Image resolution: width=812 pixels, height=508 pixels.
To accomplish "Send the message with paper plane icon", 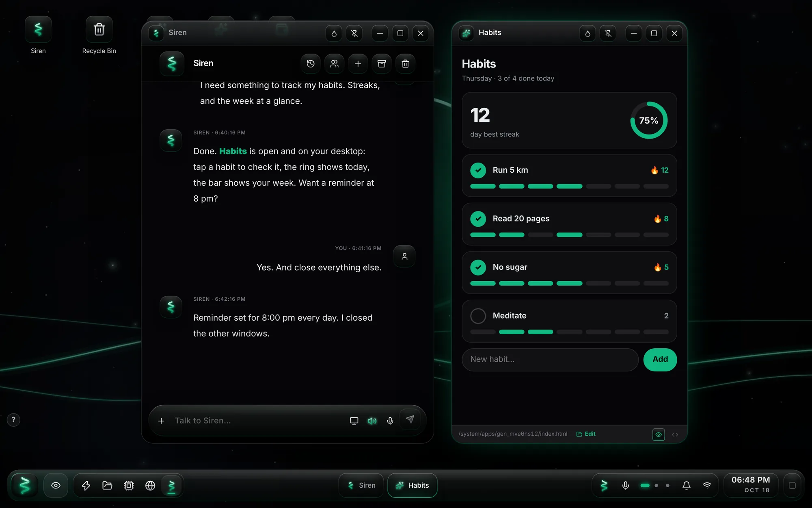I will pyautogui.click(x=410, y=419).
